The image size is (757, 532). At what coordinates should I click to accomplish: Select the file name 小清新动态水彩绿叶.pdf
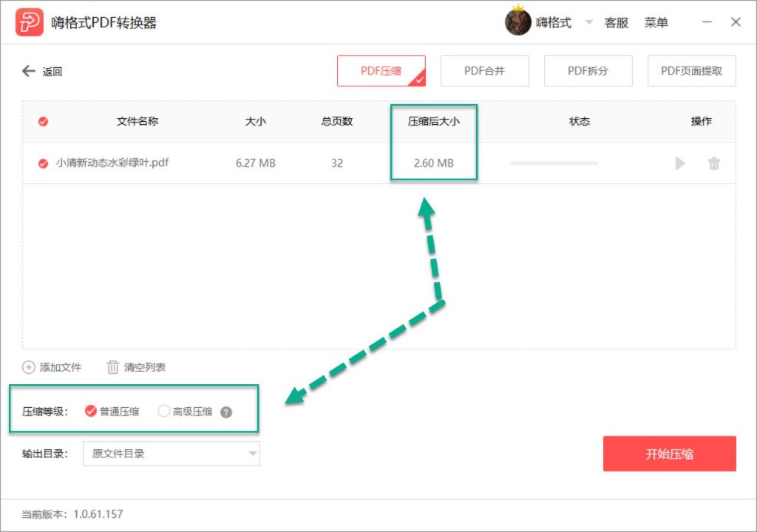click(x=112, y=163)
